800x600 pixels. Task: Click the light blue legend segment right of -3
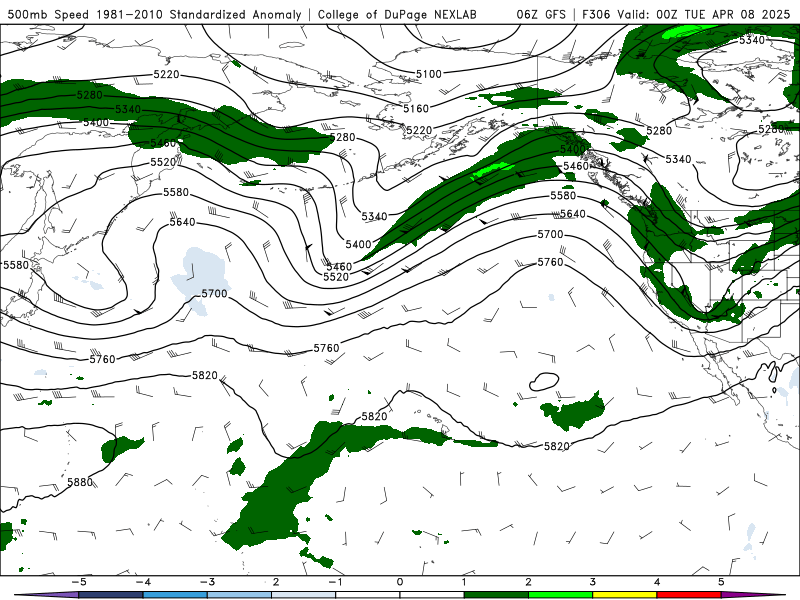click(239, 595)
